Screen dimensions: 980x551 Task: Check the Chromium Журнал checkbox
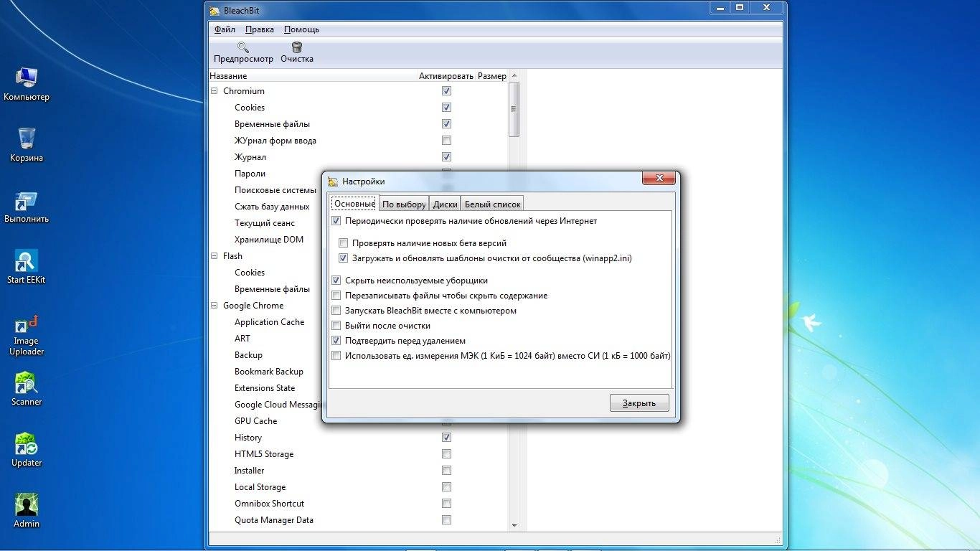pyautogui.click(x=446, y=157)
